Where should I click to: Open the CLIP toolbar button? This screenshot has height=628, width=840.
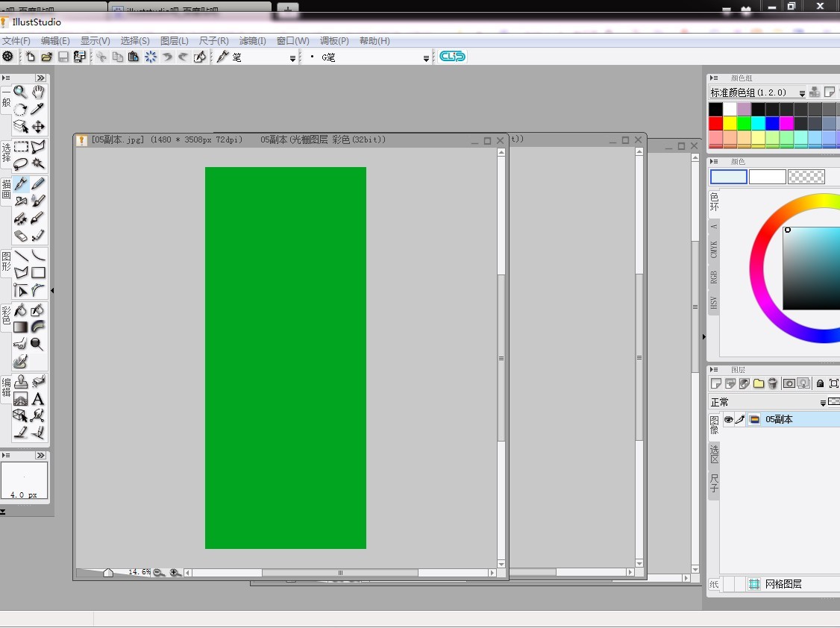(452, 56)
